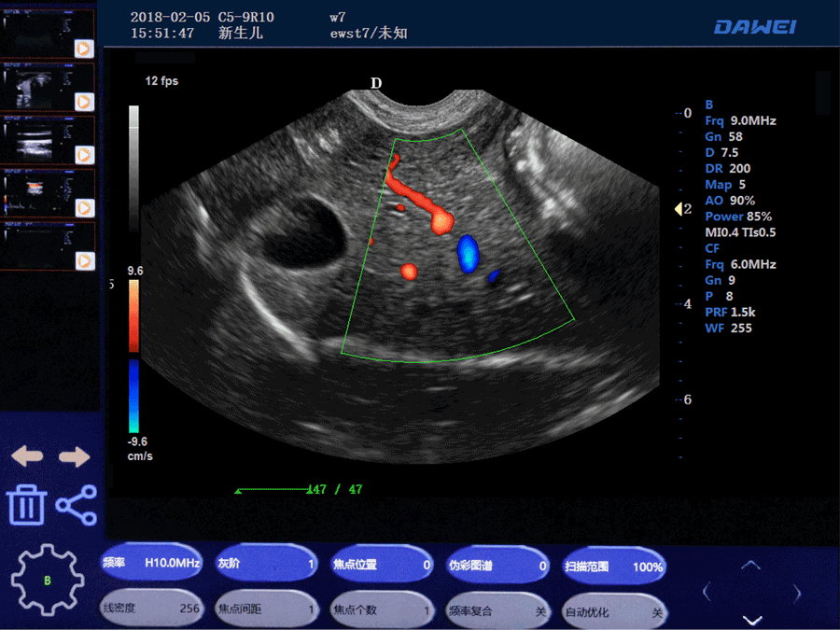
Task: Play the first saved clip thumbnail
Action: tap(83, 48)
